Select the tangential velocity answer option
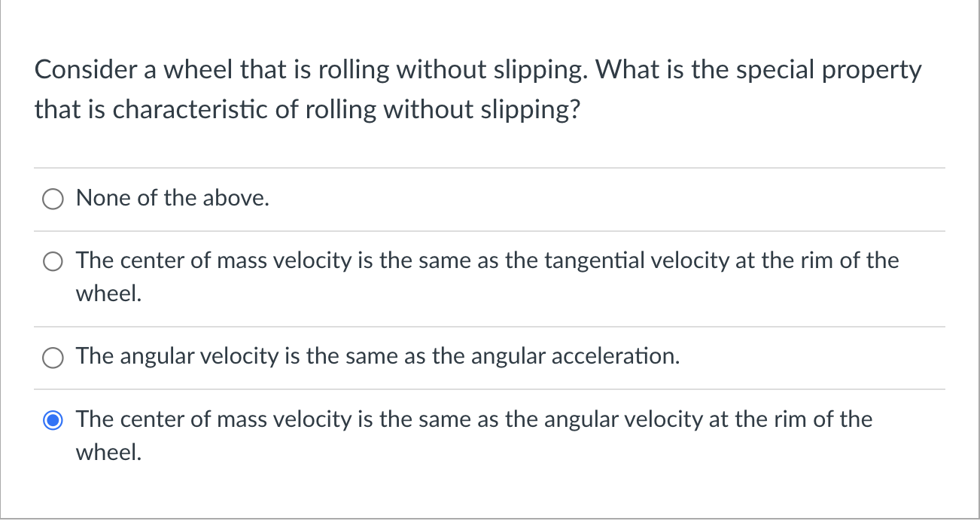 (53, 261)
